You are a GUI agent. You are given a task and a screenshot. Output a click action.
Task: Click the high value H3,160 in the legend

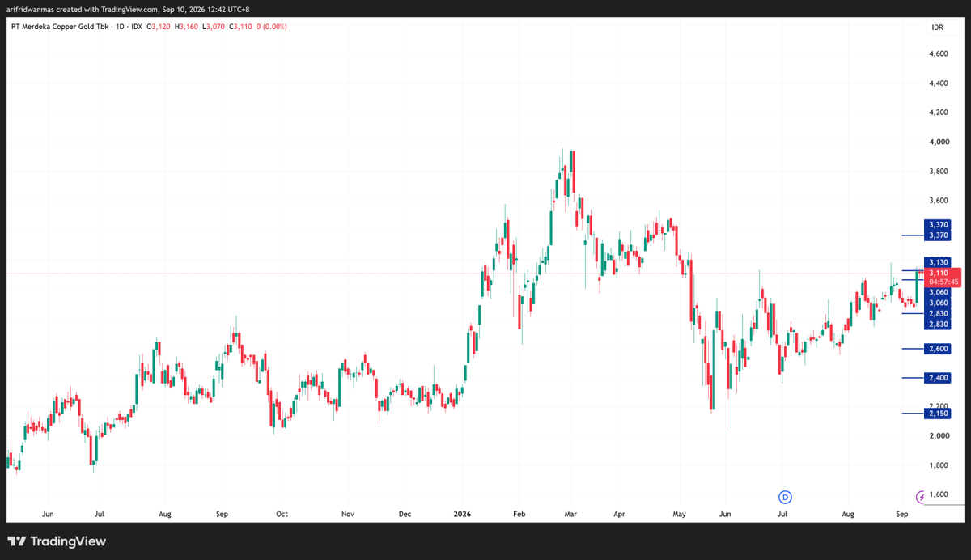tap(185, 27)
